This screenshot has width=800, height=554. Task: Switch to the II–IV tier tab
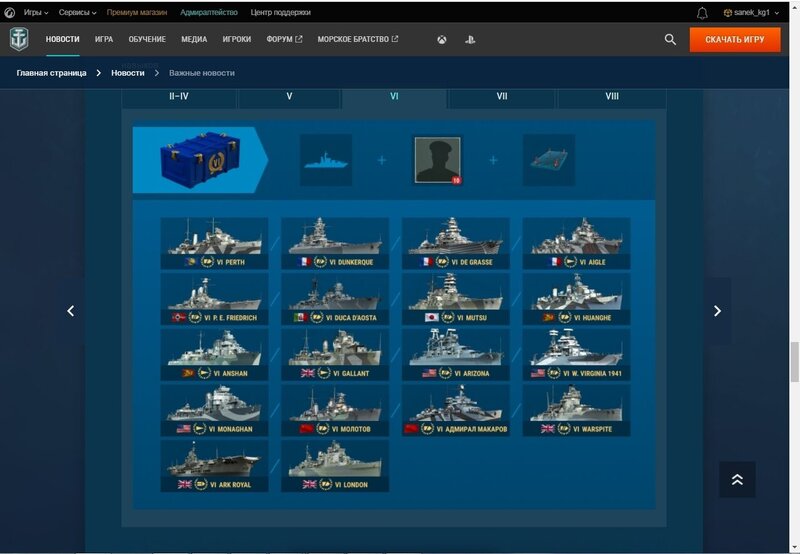pyautogui.click(x=179, y=97)
